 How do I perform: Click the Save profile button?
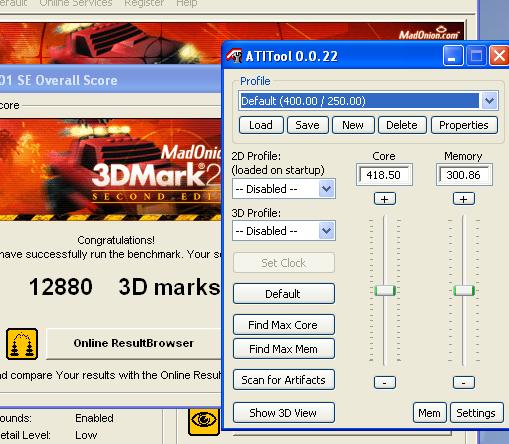click(307, 125)
